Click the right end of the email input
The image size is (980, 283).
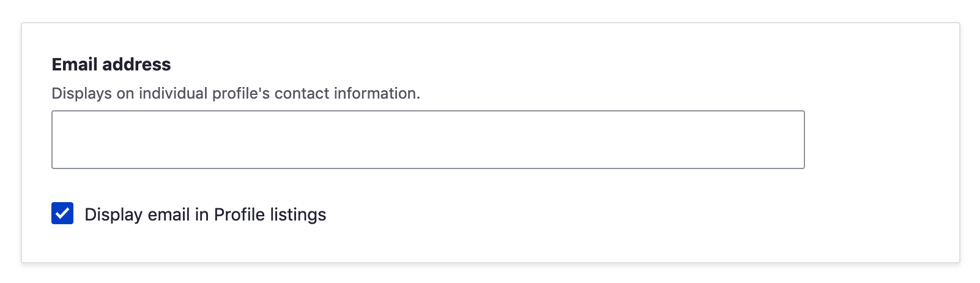click(x=795, y=140)
